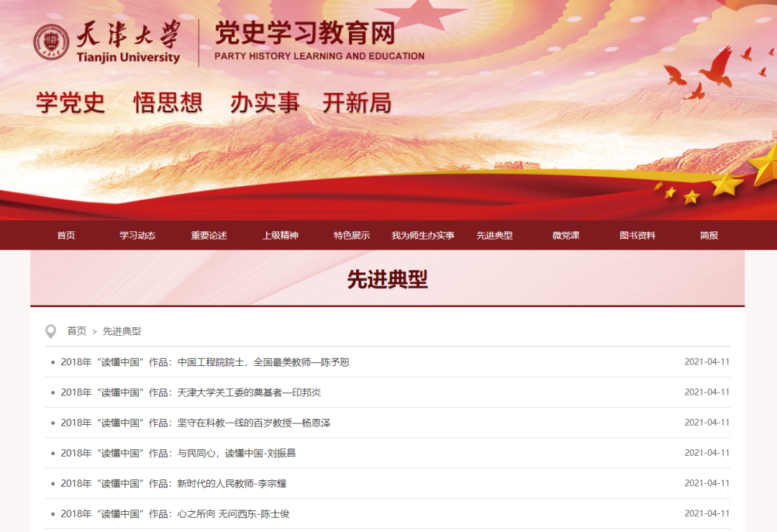Viewport: 777px width, 532px height.
Task: Click the location pin breadcrumb icon
Action: coord(51,331)
